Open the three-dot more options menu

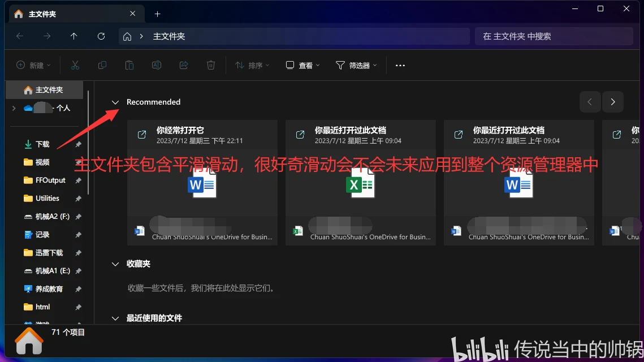coord(400,66)
